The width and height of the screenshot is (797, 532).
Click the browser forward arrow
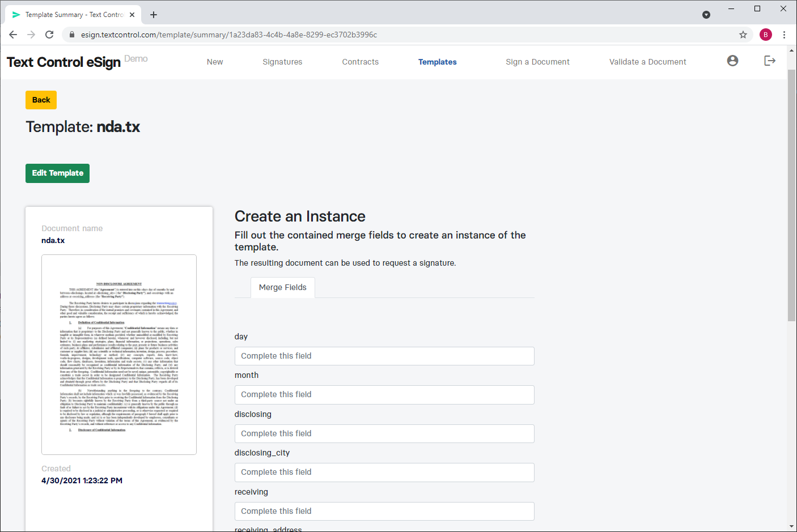pos(31,35)
